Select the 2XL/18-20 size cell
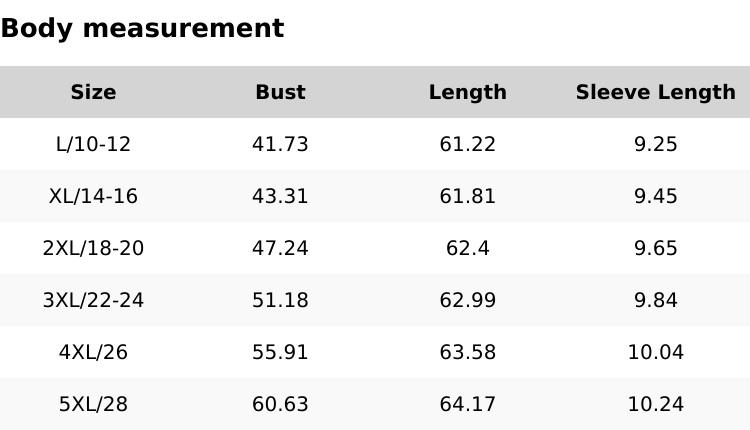Image resolution: width=750 pixels, height=430 pixels. coord(93,248)
